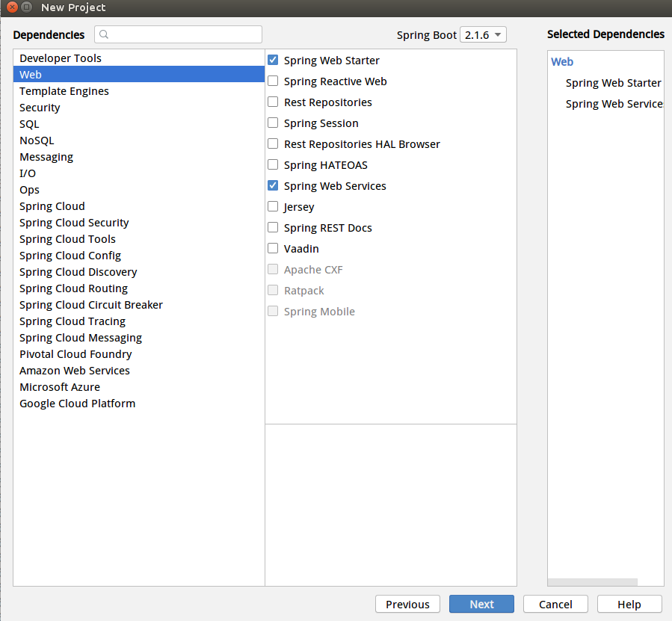Viewport: 672px width, 621px height.
Task: Click the search magnifier icon
Action: click(104, 34)
